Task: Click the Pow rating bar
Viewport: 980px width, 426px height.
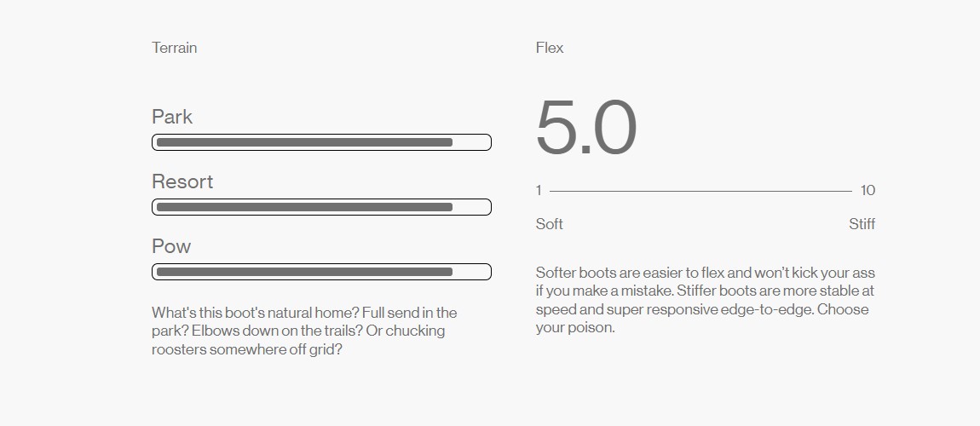Action: (x=304, y=272)
